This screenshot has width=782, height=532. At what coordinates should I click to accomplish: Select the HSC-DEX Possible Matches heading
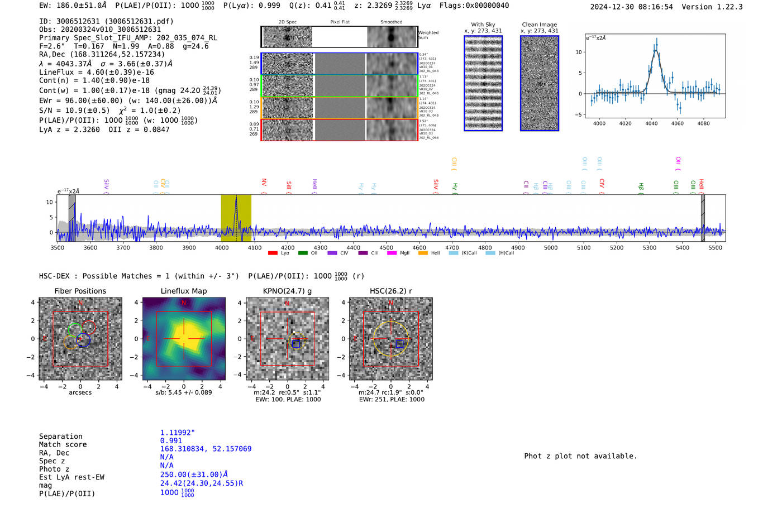(x=202, y=276)
